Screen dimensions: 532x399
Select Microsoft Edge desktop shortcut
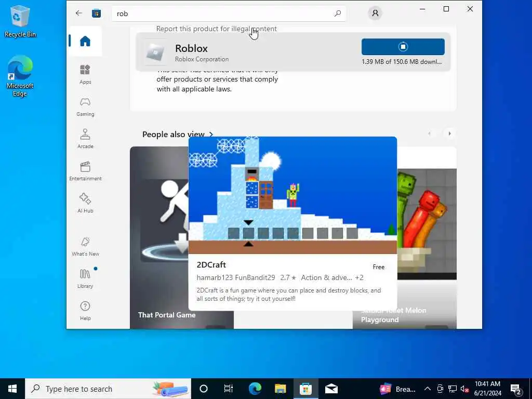point(20,76)
